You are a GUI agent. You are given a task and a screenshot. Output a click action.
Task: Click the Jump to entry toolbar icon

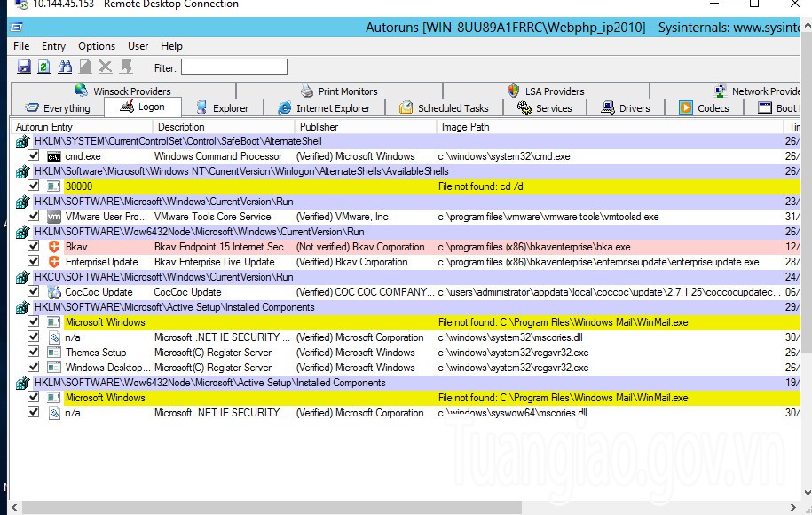click(126, 67)
